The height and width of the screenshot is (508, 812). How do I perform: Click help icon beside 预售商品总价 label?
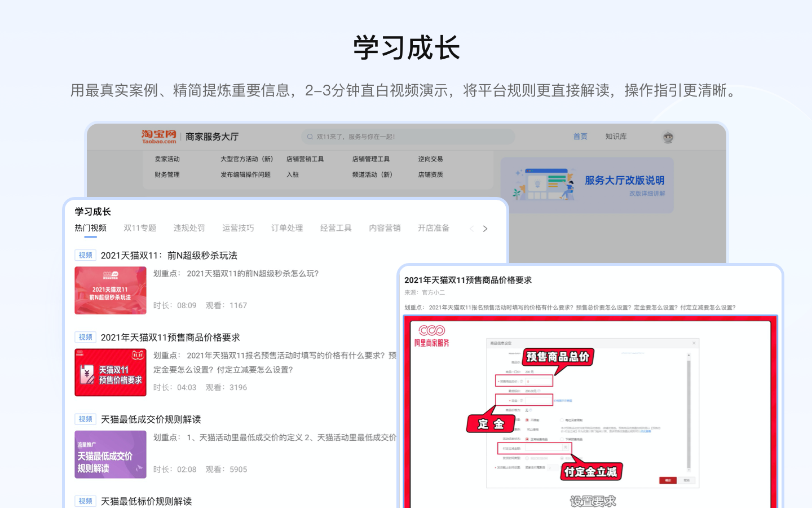(x=522, y=382)
